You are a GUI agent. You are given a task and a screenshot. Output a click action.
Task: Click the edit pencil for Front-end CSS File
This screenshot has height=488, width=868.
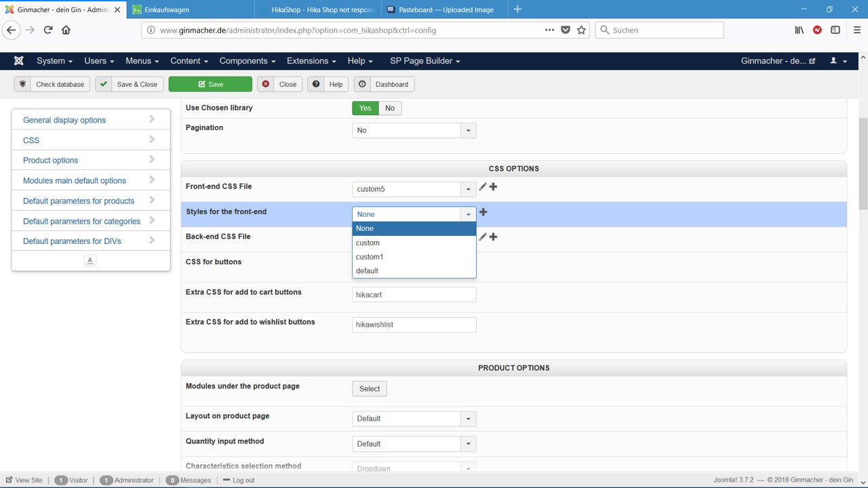[x=483, y=187]
